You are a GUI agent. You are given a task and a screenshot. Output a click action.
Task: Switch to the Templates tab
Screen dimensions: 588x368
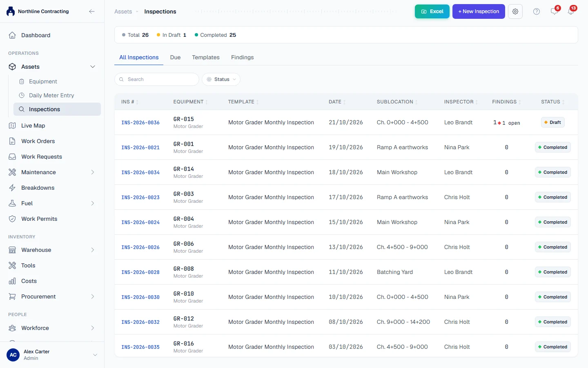pyautogui.click(x=206, y=57)
